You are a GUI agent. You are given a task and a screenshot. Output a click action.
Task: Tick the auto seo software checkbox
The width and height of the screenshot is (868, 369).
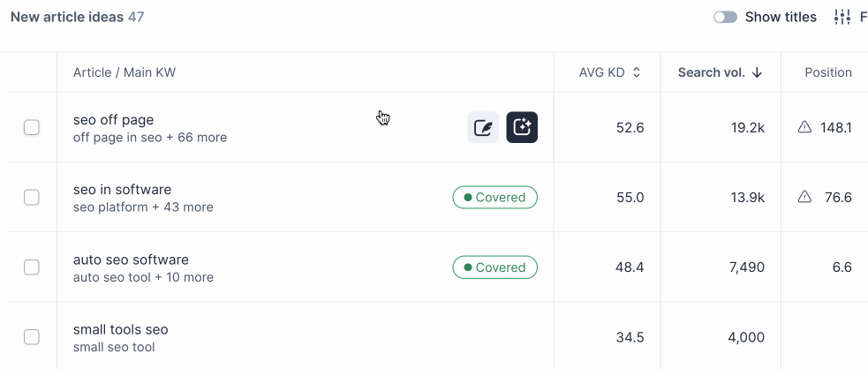32,267
